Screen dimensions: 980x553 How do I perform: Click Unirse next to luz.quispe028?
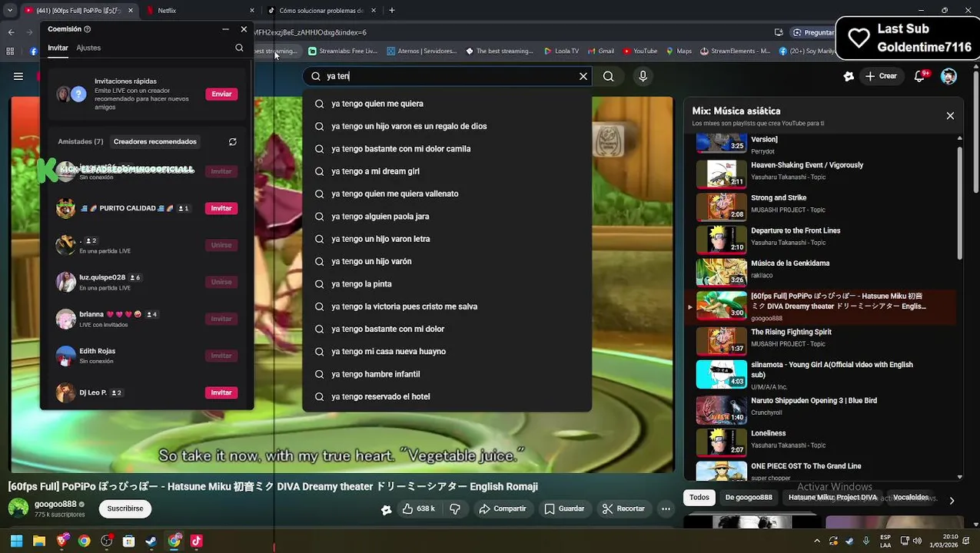point(221,282)
